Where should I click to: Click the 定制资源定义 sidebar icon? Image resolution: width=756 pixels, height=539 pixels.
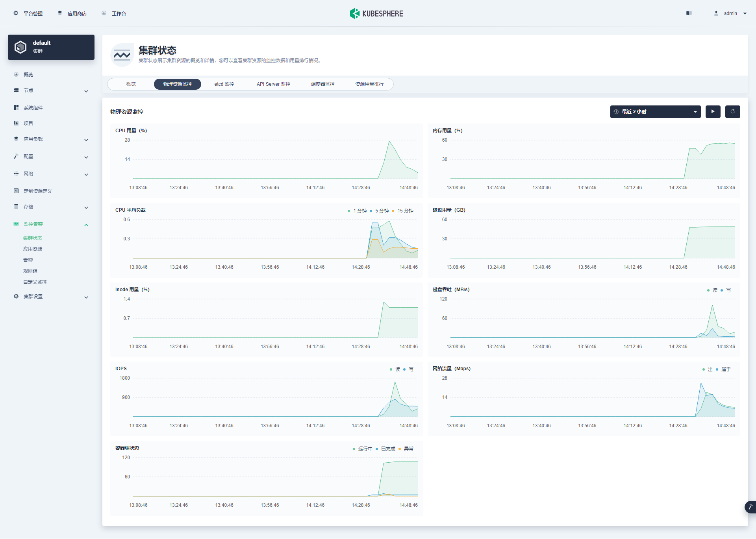coord(16,191)
